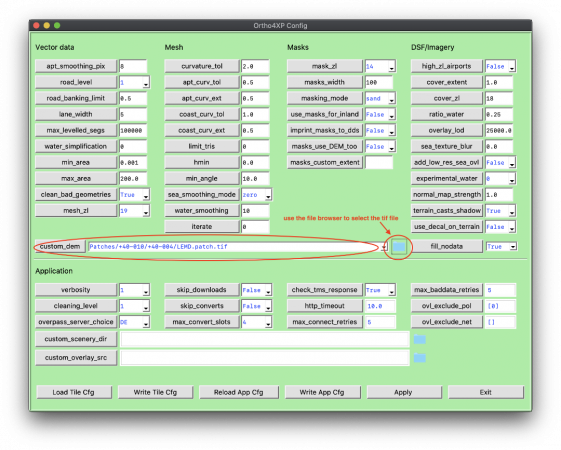Viewport: 561px width, 450px height.
Task: Focus the masks_width value field
Action: (x=379, y=82)
